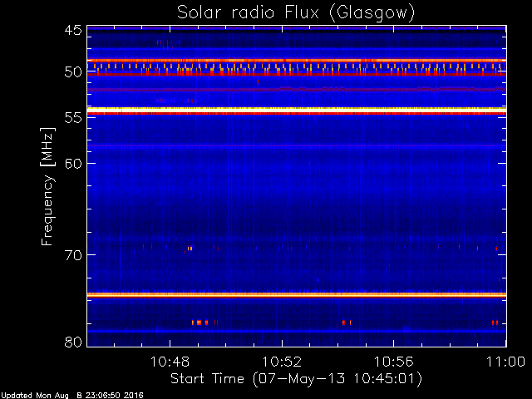This screenshot has height=399, width=532.
Task: Click the 10:48 time tick label
Action: (170, 362)
